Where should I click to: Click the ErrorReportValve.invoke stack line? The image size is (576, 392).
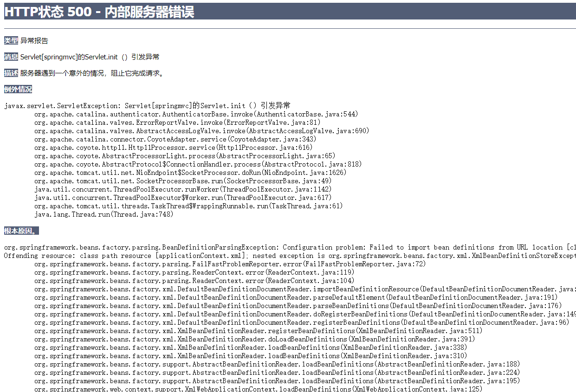tap(177, 122)
